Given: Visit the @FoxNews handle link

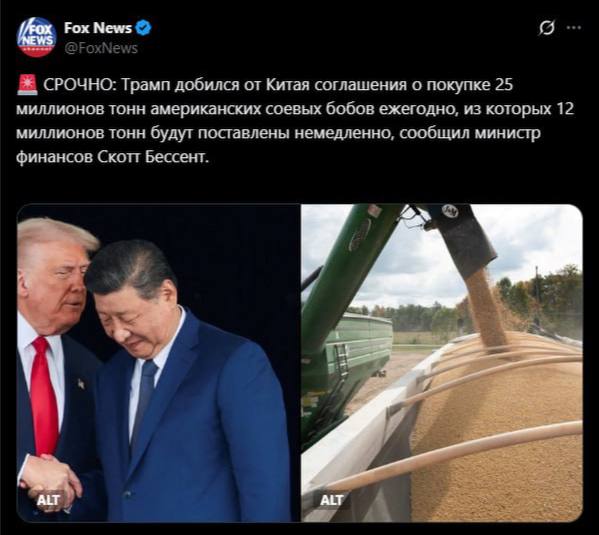Looking at the screenshot, I should tap(101, 48).
